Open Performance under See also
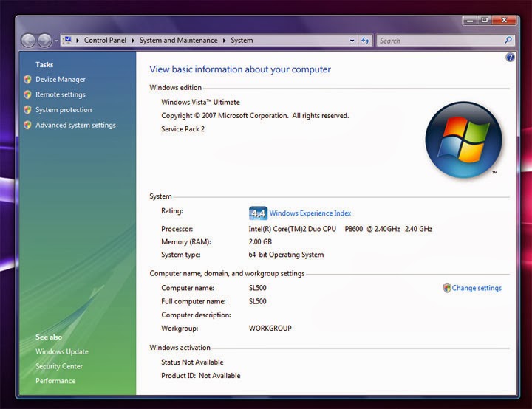Viewport: 532px width, 409px height. pyautogui.click(x=55, y=381)
